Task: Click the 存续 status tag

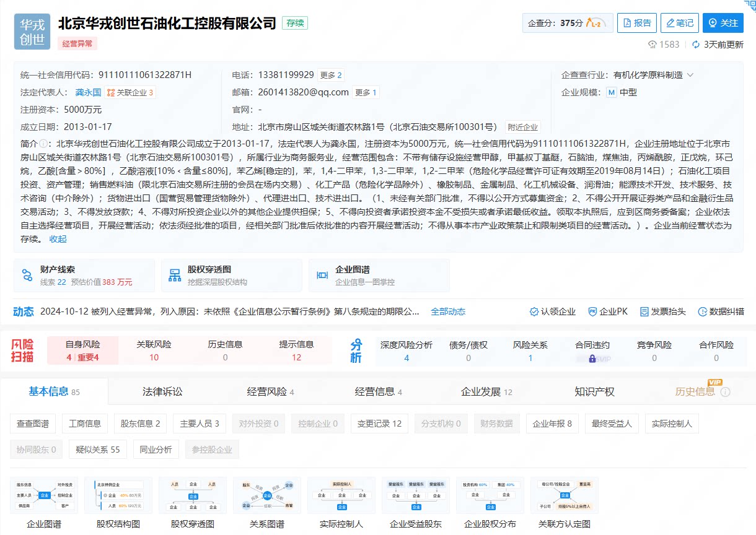Action: pyautogui.click(x=295, y=23)
